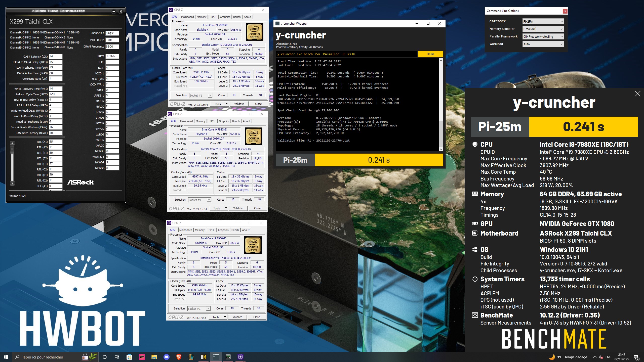Open the notification center icon
This screenshot has width=644, height=362.
tap(636, 357)
